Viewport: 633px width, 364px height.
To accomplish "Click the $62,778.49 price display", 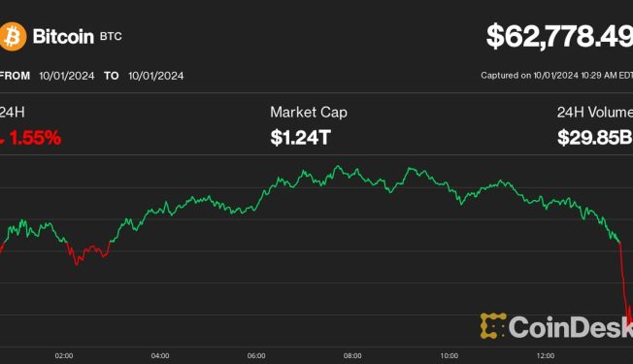I will [x=559, y=36].
